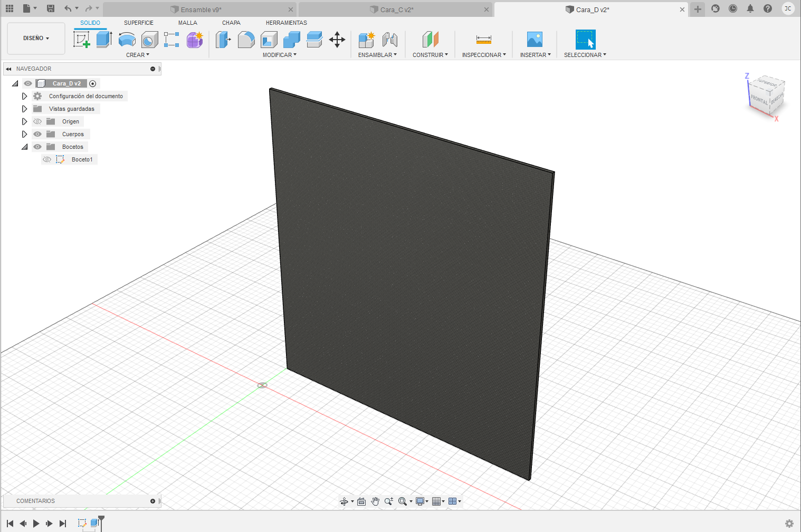Screen dimensions: 801x532
Task: Select the Press Pull tool
Action: [223, 40]
